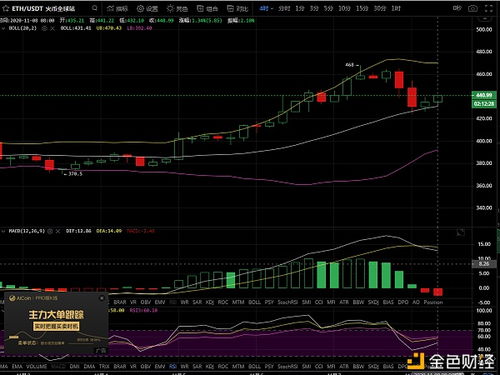Expand the selected 4-hour interval dropdown

click(266, 8)
